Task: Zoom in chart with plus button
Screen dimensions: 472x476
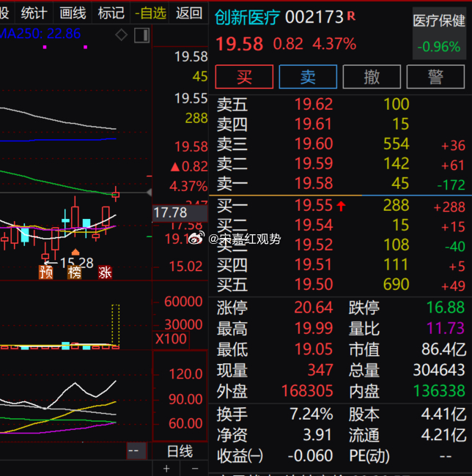Action: (x=166, y=469)
